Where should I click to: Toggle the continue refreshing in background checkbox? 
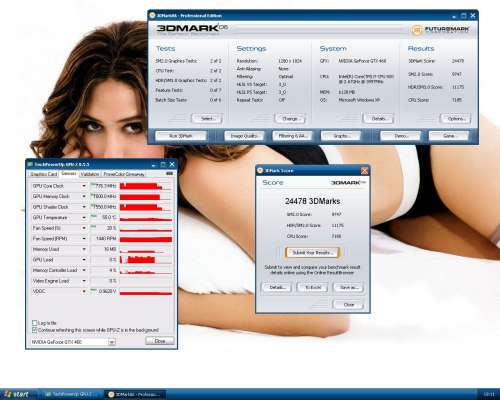point(34,330)
